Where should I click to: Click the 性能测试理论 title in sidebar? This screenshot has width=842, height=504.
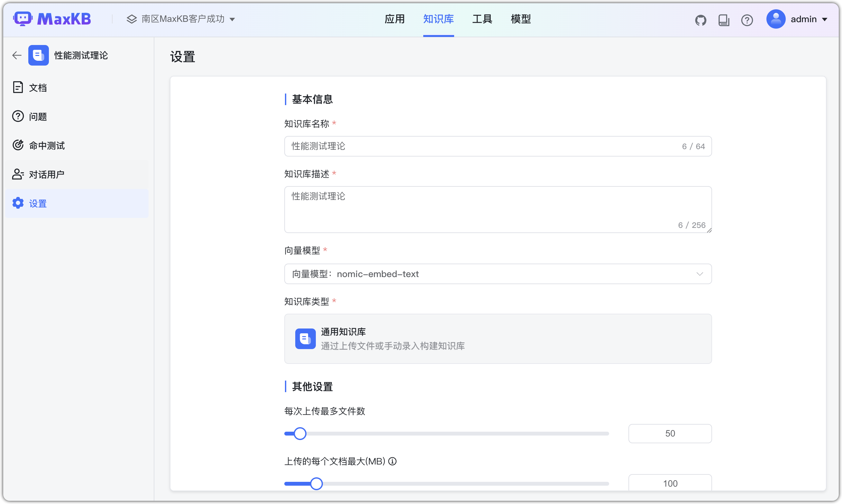click(x=81, y=55)
